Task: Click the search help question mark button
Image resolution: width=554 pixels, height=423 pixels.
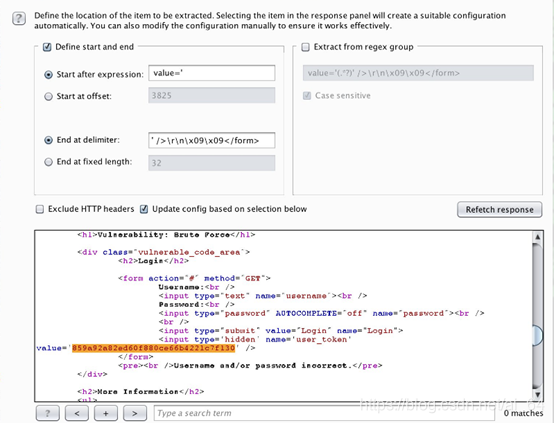Action: click(x=48, y=413)
